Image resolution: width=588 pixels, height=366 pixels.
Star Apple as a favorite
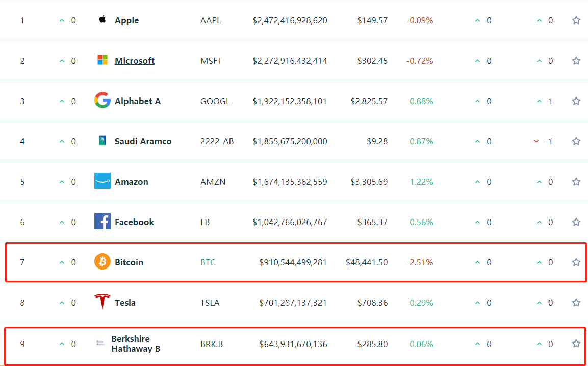coord(576,20)
